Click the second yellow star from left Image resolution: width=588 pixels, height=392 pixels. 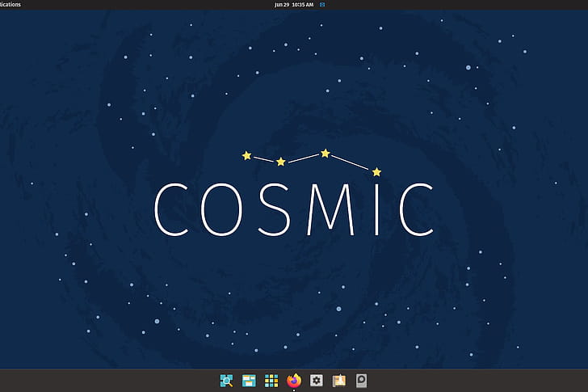280,162
